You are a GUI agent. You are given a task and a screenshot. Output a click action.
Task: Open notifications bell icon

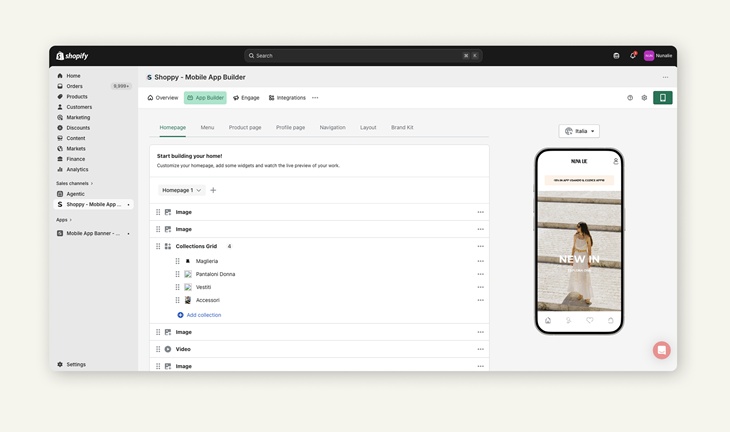(x=633, y=55)
